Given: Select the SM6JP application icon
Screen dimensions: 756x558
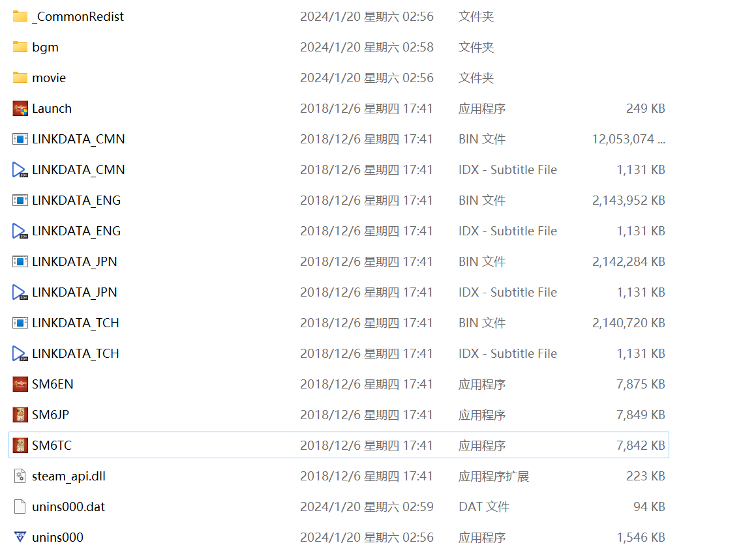Looking at the screenshot, I should point(20,415).
